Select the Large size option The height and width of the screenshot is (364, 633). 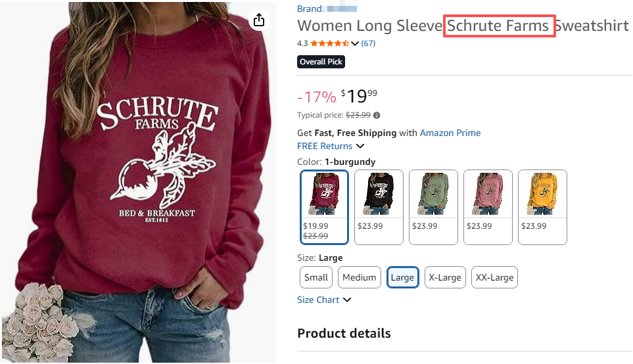tap(402, 277)
